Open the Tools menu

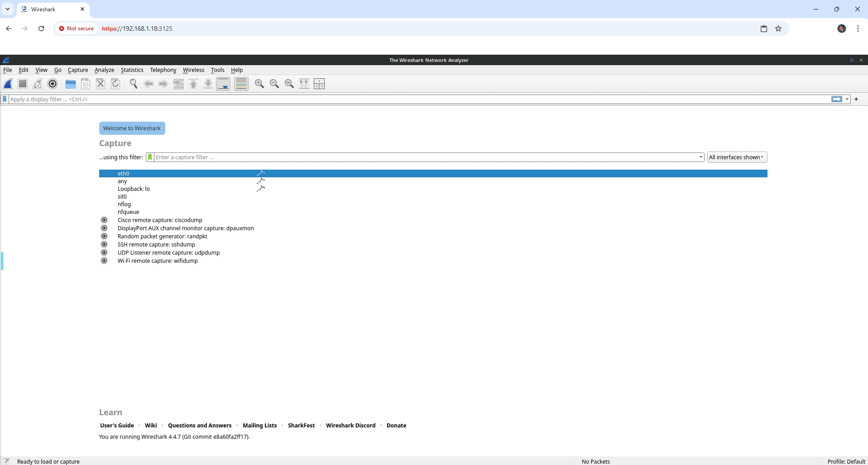(x=217, y=70)
